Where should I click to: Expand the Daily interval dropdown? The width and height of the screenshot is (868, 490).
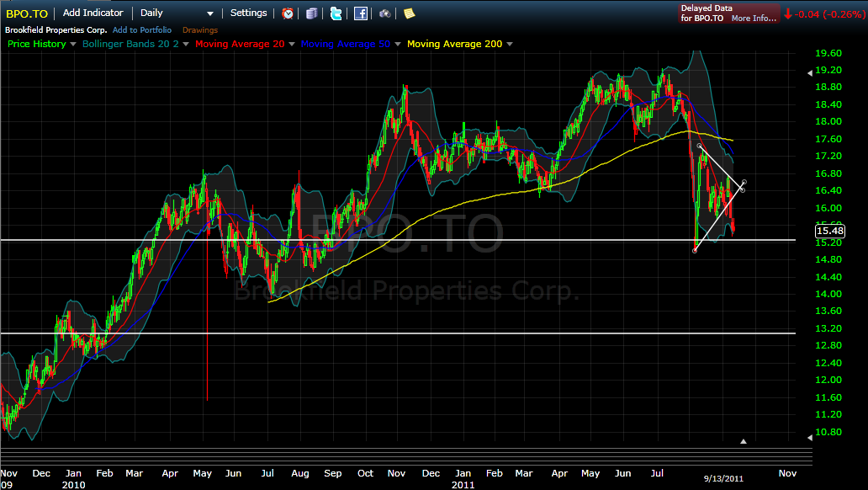pos(209,13)
